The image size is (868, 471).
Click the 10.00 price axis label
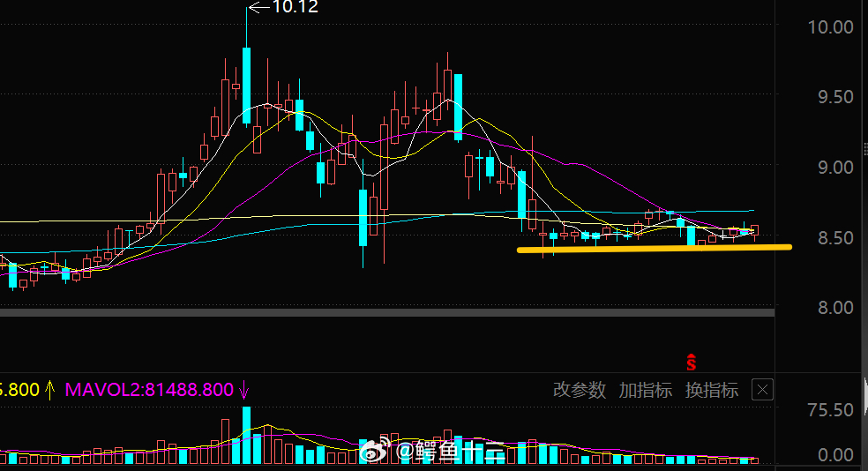(830, 26)
